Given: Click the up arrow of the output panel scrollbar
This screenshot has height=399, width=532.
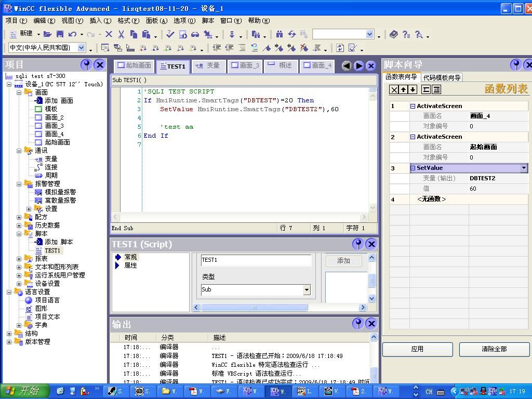Looking at the screenshot, I should [374, 337].
